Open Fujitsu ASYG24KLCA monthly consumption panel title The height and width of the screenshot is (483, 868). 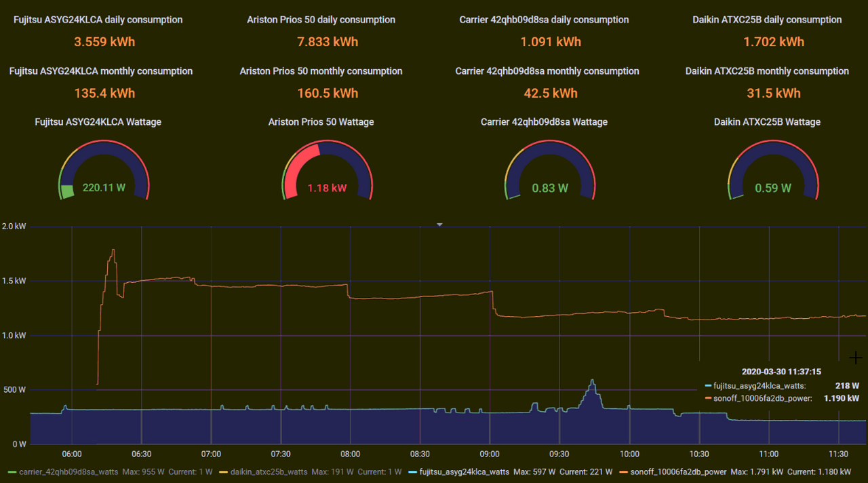(x=101, y=71)
